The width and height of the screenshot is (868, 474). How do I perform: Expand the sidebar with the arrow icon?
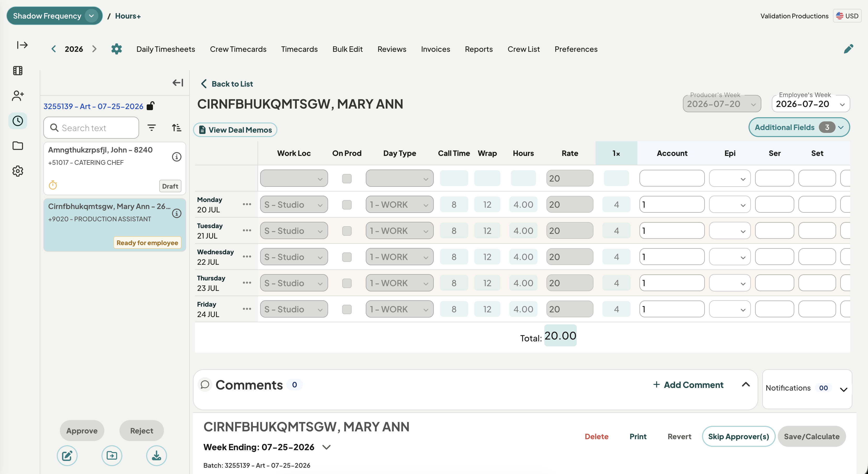point(22,45)
